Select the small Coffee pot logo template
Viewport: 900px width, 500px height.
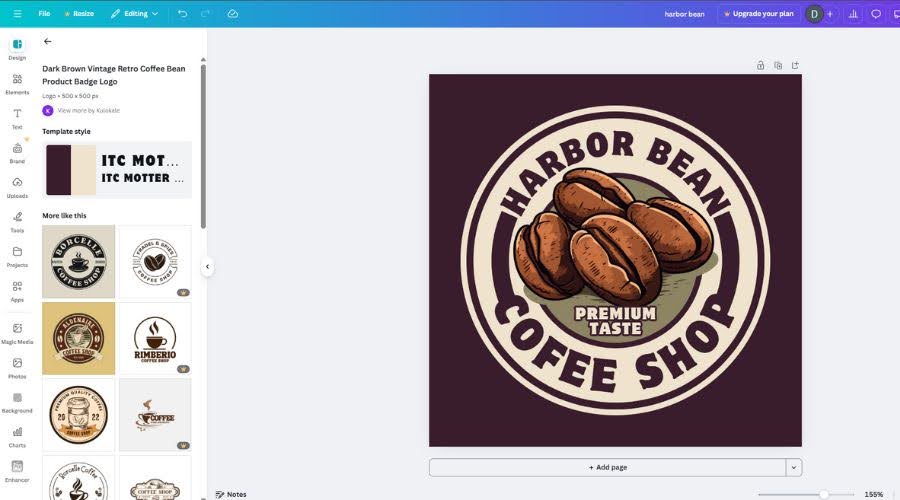coord(155,414)
